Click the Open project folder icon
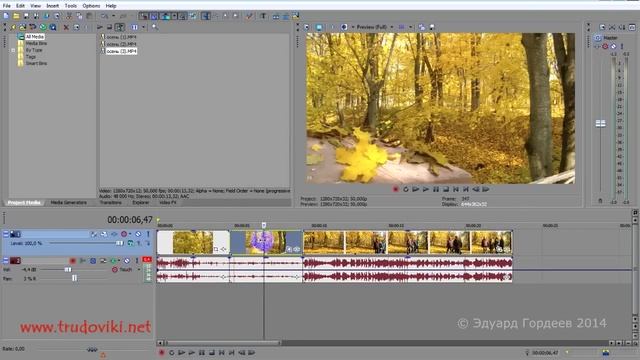Viewport: 640px width, 360px height. [x=16, y=16]
